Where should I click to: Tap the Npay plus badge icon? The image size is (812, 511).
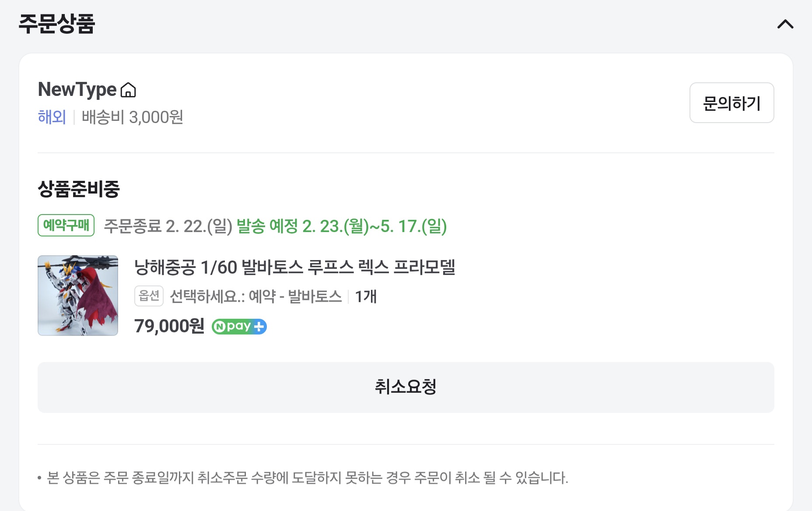pos(239,327)
